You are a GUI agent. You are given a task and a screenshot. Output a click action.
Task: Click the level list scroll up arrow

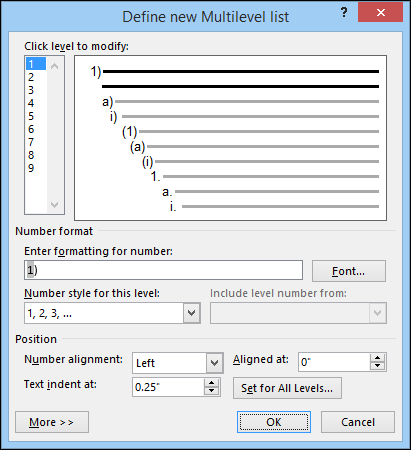pos(55,66)
